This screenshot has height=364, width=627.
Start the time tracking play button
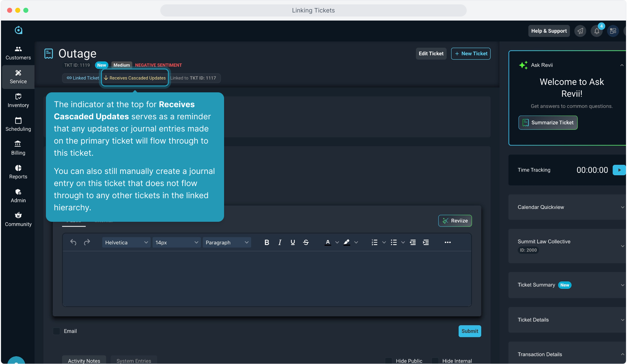[619, 170]
